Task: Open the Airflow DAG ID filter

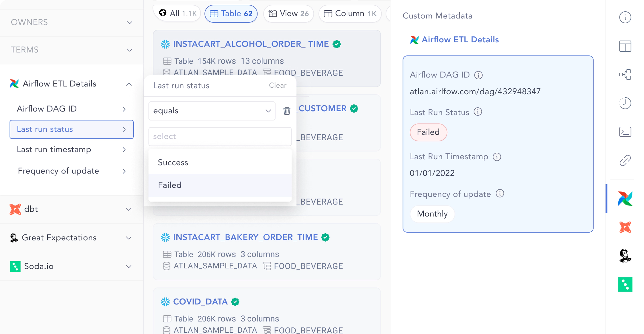Action: (72, 109)
